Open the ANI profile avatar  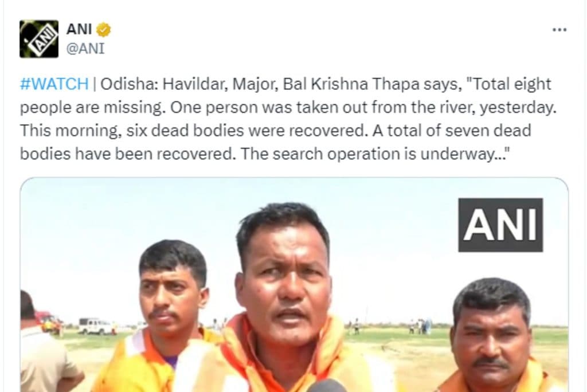[x=39, y=39]
